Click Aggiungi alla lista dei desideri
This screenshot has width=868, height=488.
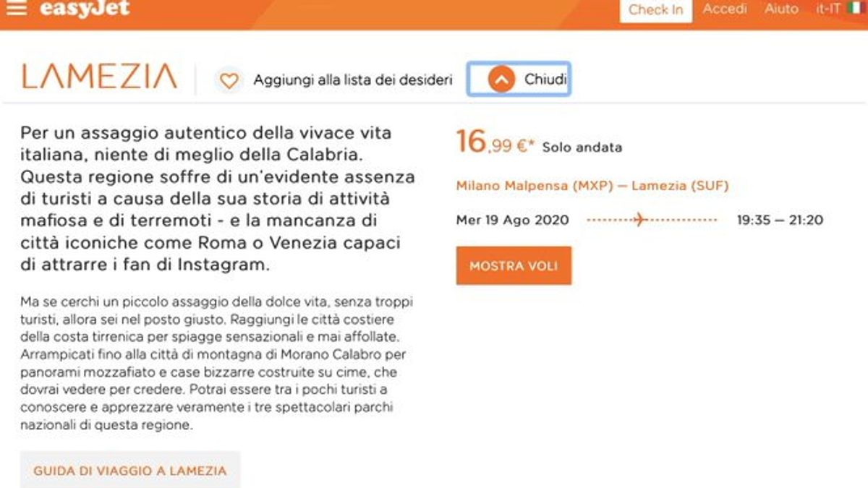coord(352,80)
